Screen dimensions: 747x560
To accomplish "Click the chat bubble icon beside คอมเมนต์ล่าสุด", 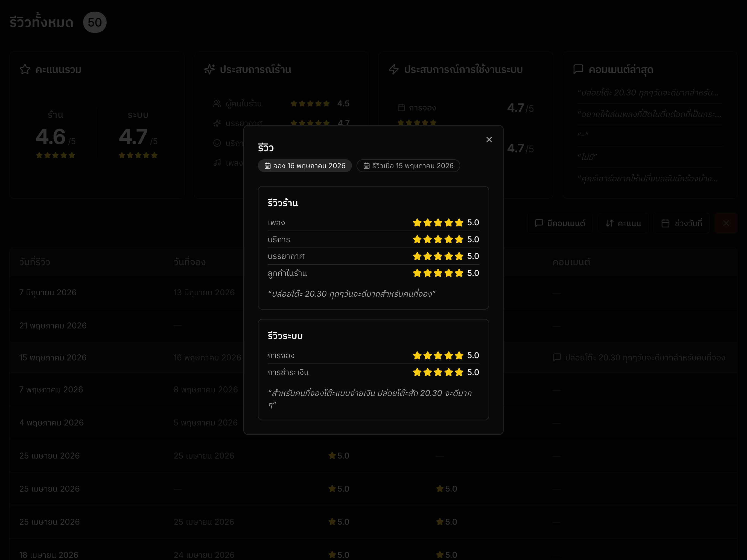I will 578,69.
